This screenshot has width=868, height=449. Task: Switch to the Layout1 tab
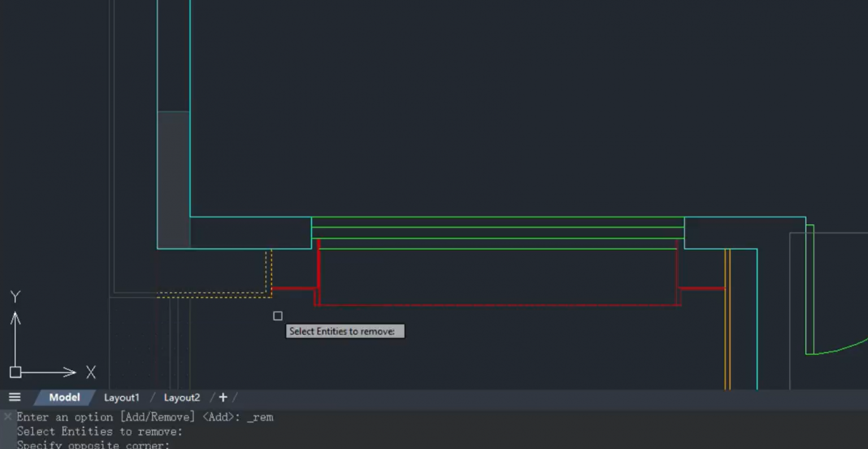pyautogui.click(x=121, y=398)
